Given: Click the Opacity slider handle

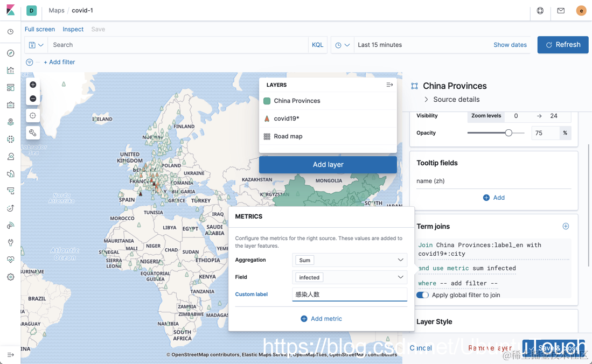Looking at the screenshot, I should pos(509,132).
